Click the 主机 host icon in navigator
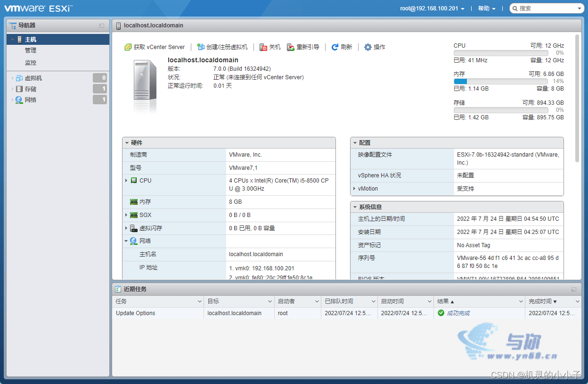The image size is (588, 384). tap(19, 40)
